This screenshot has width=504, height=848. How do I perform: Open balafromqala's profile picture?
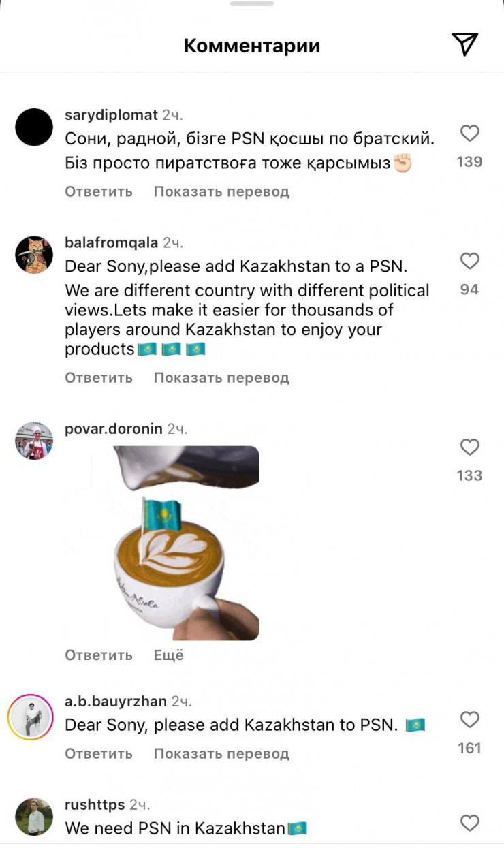(x=34, y=255)
